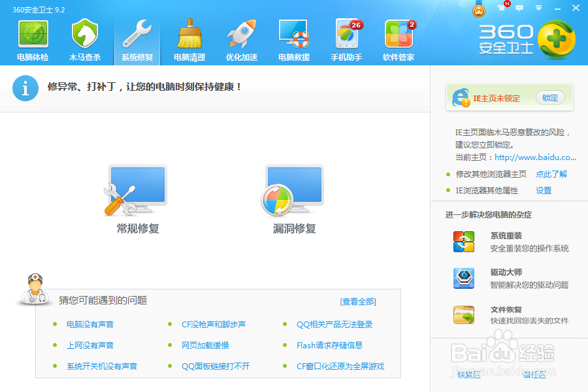
Task: Click 智能解决您的驱动问题 description
Action: (529, 285)
